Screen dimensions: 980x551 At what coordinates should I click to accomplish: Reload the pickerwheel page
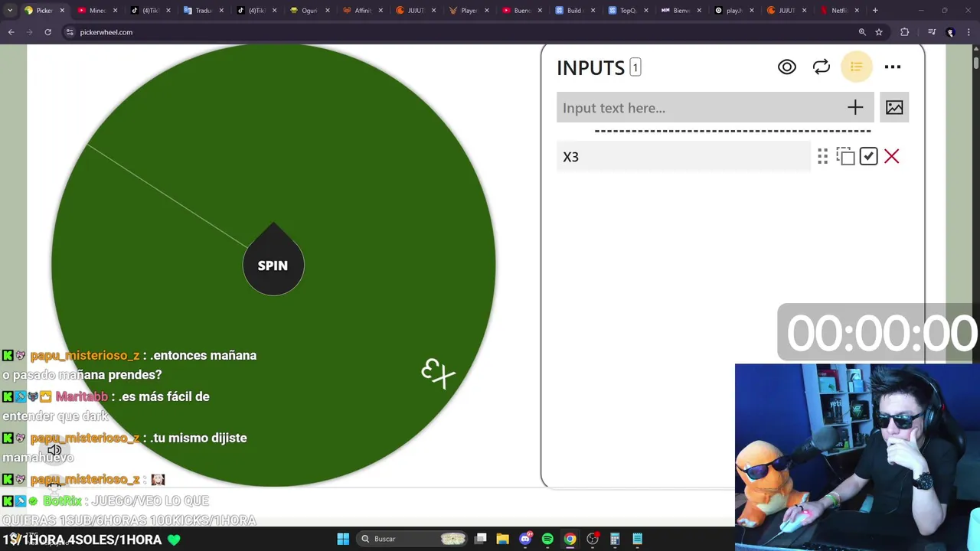coord(47,32)
